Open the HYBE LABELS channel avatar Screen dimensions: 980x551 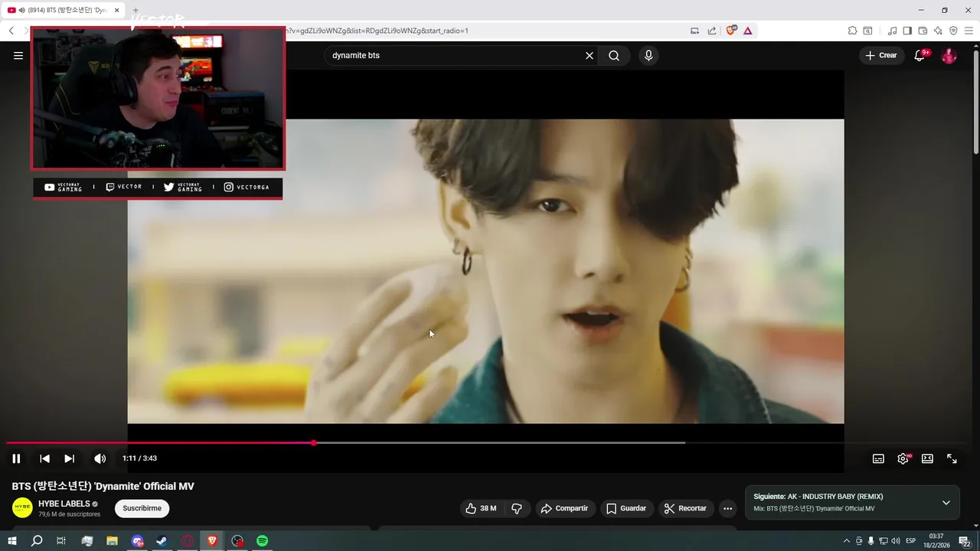pyautogui.click(x=22, y=508)
